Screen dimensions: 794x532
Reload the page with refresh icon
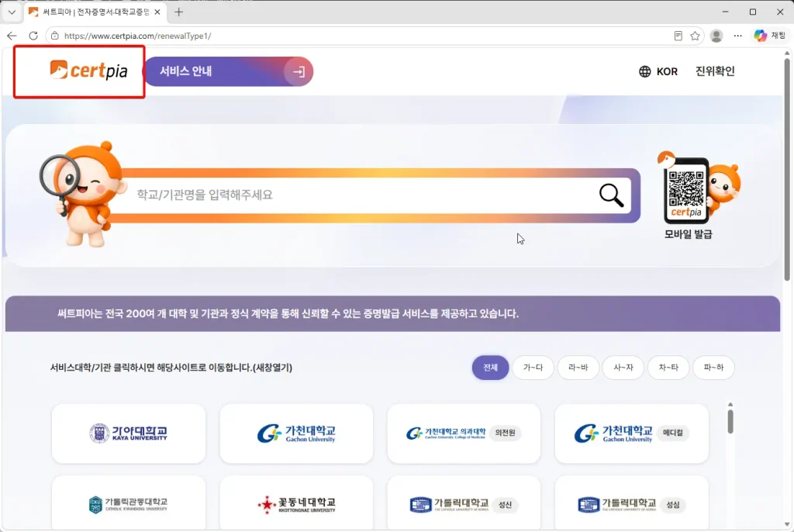pos(33,36)
